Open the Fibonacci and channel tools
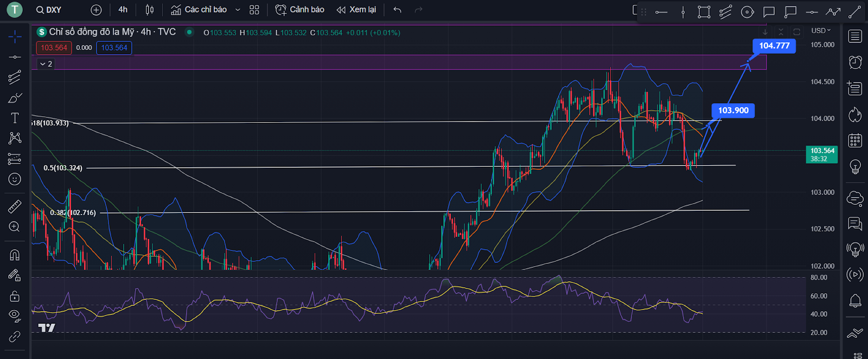 [x=15, y=77]
